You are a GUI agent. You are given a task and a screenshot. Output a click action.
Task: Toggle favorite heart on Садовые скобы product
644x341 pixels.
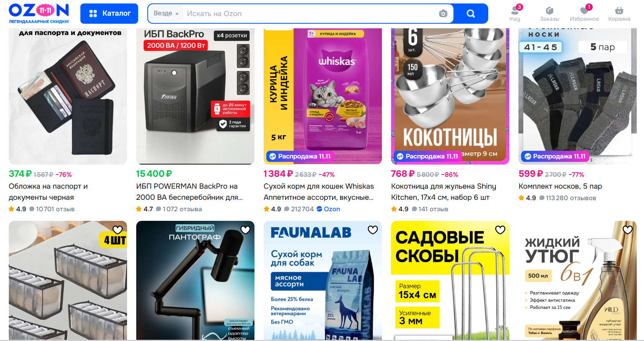point(500,230)
